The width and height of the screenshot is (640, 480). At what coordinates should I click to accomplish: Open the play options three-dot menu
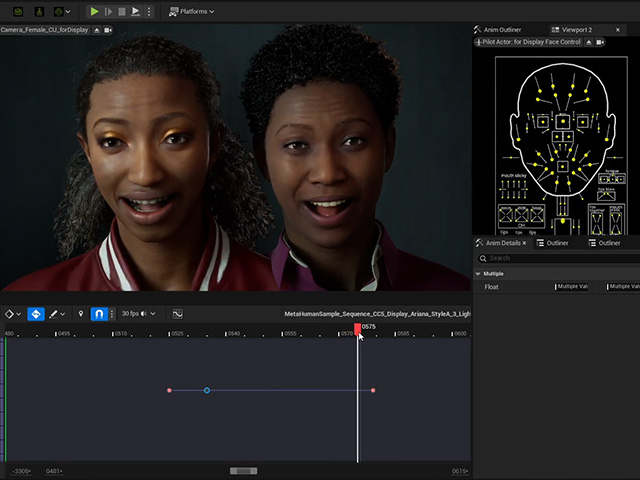[x=149, y=11]
